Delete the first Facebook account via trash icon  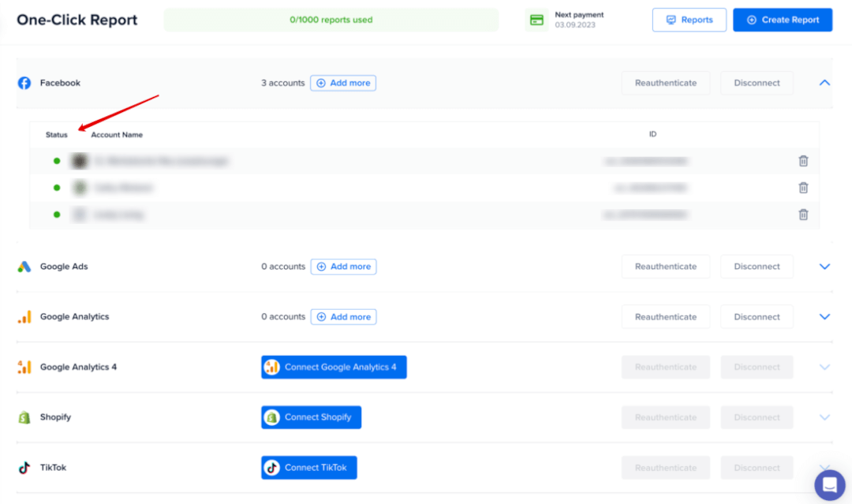point(803,161)
